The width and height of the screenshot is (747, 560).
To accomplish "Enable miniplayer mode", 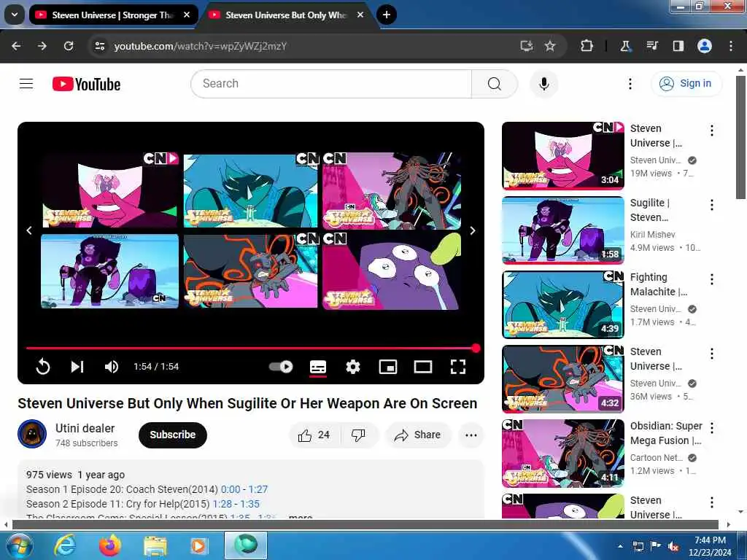I will 388,367.
